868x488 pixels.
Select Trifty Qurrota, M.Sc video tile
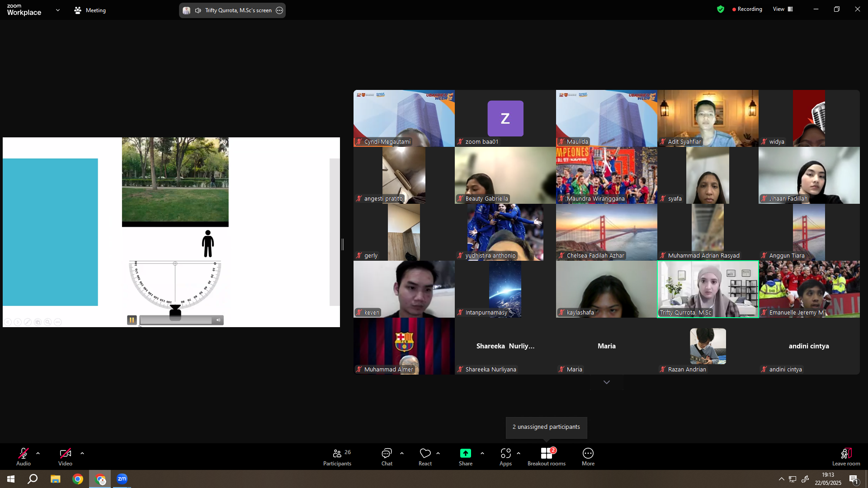tap(708, 289)
